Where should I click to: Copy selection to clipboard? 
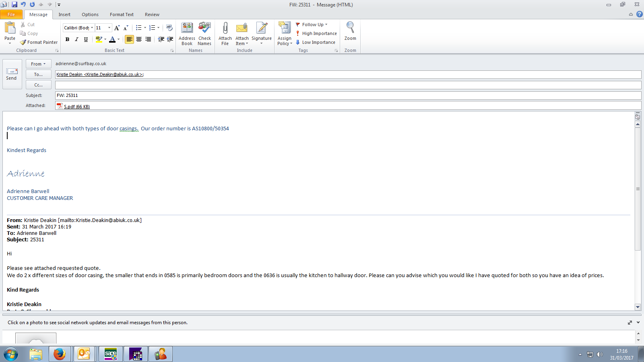click(29, 33)
